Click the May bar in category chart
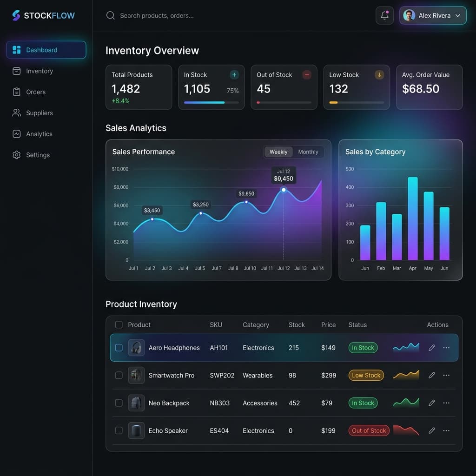The width and height of the screenshot is (476, 476). click(x=428, y=226)
